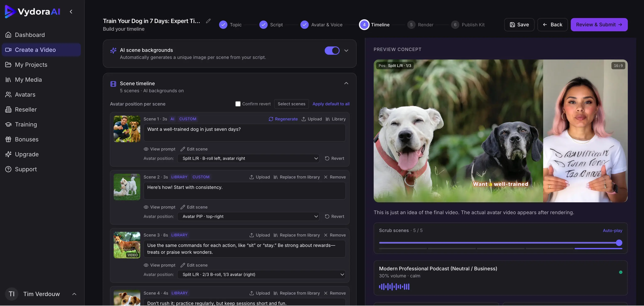This screenshot has width=644, height=306.
Task: View prompt for Scene 3
Action: [x=160, y=265]
